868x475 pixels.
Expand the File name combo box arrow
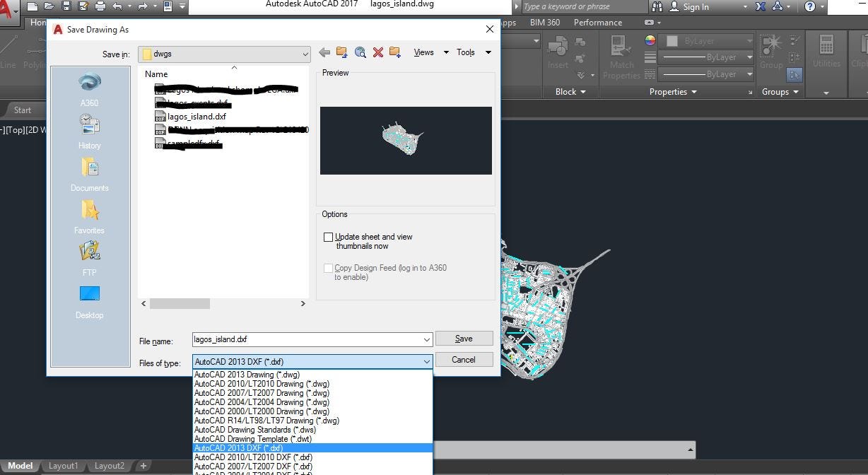tap(426, 340)
